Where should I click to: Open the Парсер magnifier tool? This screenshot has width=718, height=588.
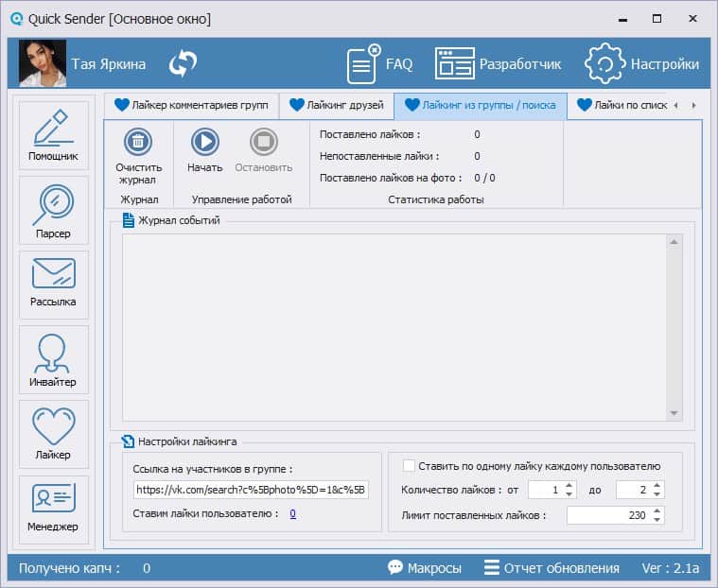[x=54, y=211]
